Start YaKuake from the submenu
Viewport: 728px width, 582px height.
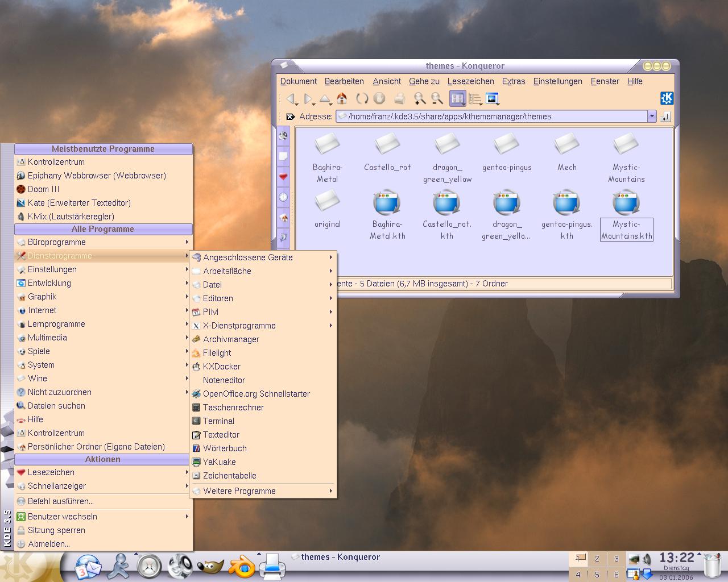tap(263, 462)
